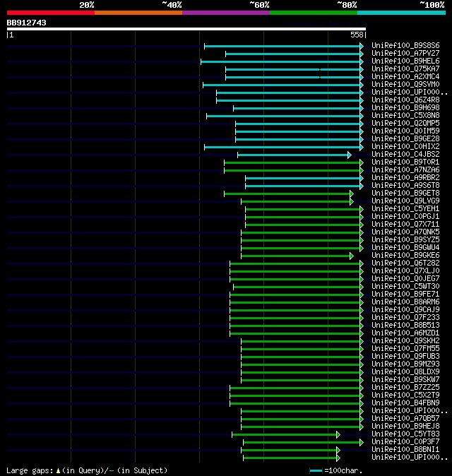Click the UniRef100_B9S8S6 label
The image size is (452, 476).
[405, 45]
